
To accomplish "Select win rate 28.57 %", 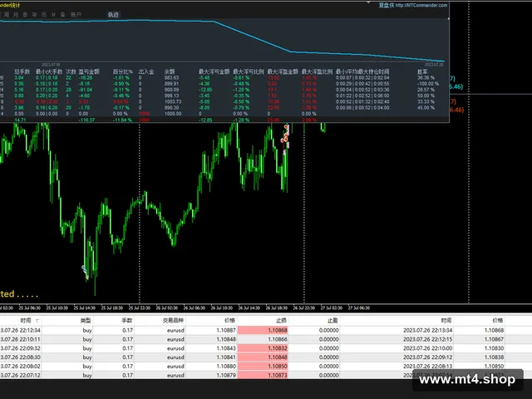I will (426, 90).
